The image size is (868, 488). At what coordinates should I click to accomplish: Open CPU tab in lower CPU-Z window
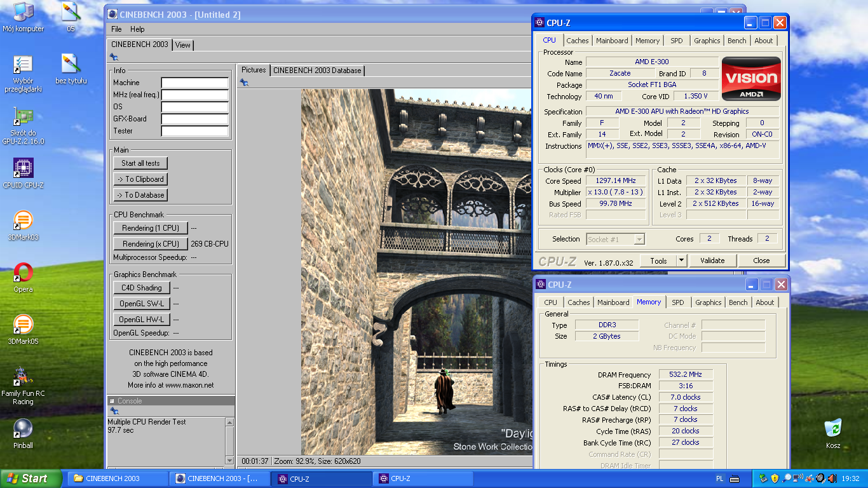tap(551, 302)
